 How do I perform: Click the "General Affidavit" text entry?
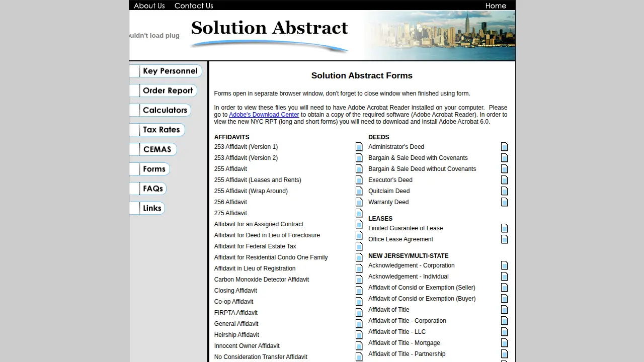pos(236,324)
